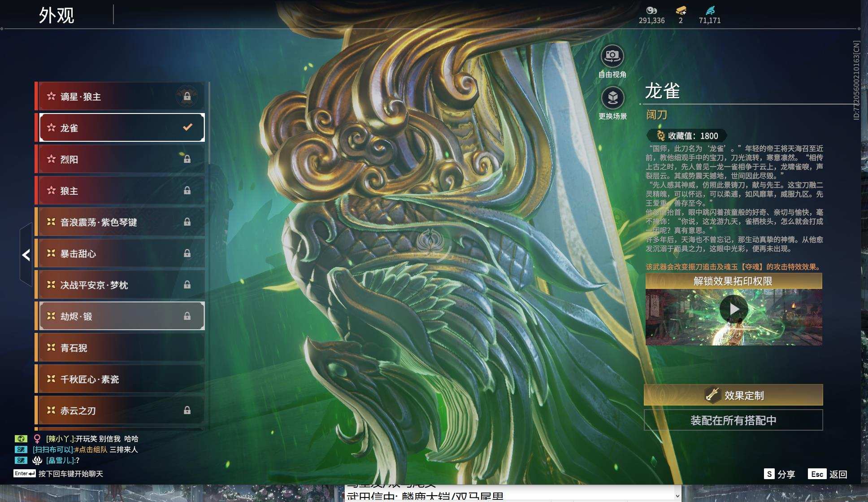This screenshot has height=502, width=868.
Task: Click the 收藏值 collection value badge
Action: click(x=687, y=135)
